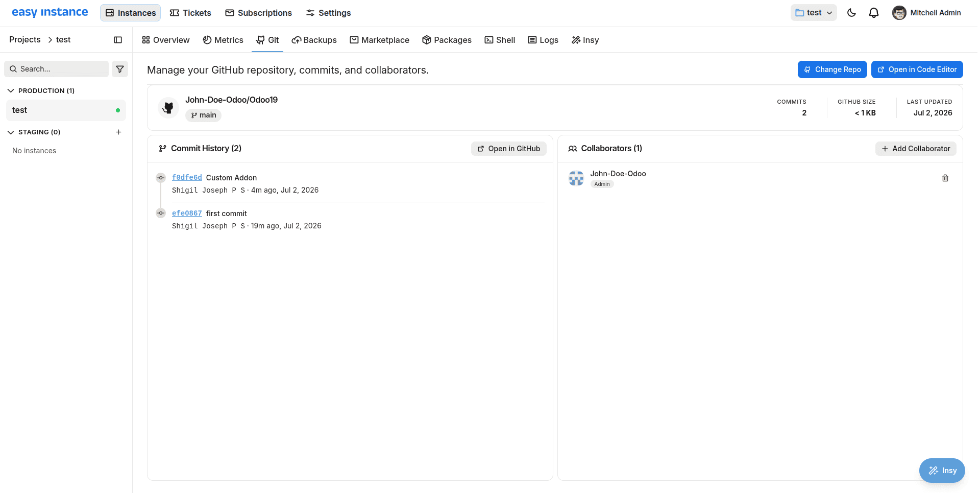Click COMMITS count value 2
The width and height of the screenshot is (980, 493).
coord(804,113)
